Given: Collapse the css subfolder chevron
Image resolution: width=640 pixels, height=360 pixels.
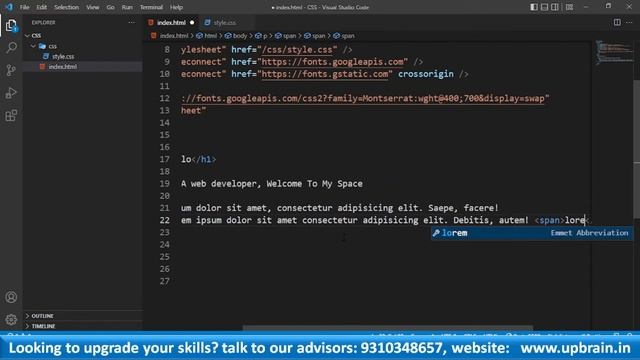Looking at the screenshot, I should click(x=33, y=46).
